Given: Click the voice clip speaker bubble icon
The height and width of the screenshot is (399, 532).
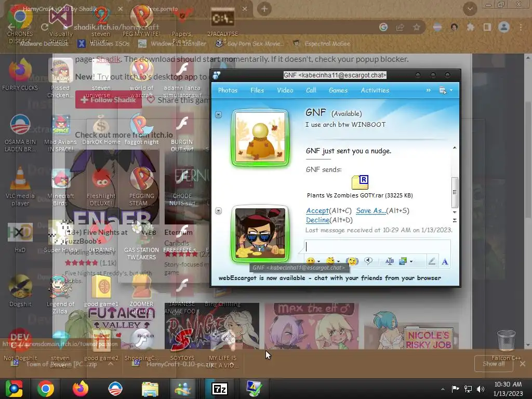Looking at the screenshot, I should [368, 261].
